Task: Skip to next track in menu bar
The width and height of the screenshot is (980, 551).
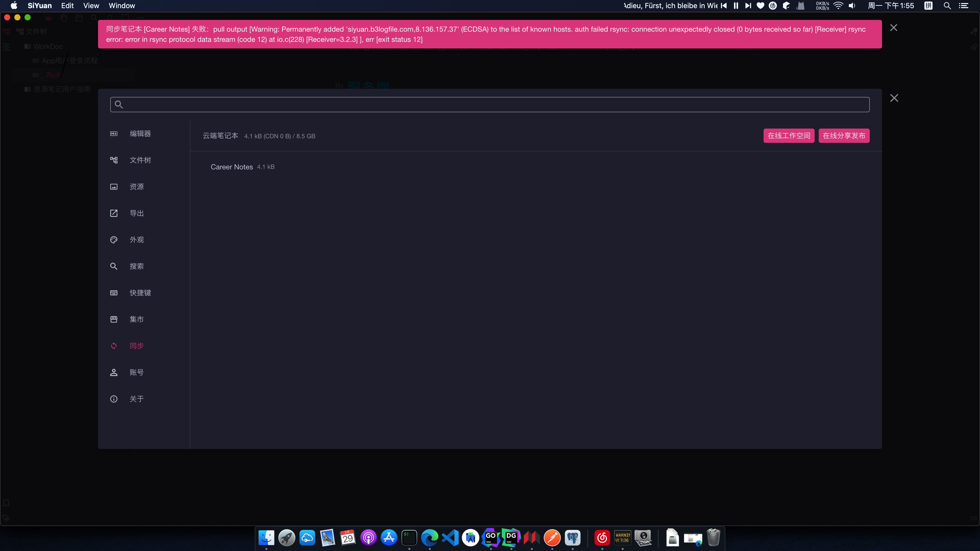Action: (x=748, y=6)
